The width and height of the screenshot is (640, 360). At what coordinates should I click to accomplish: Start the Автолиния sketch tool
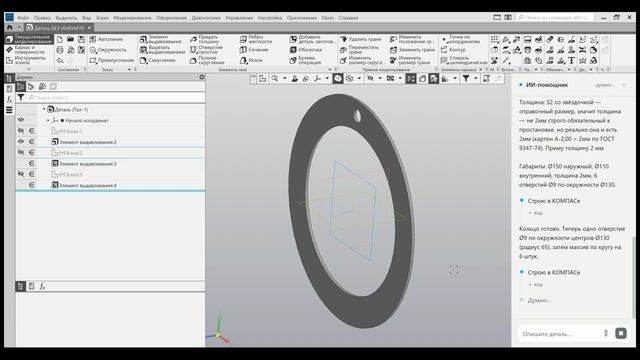coord(106,39)
